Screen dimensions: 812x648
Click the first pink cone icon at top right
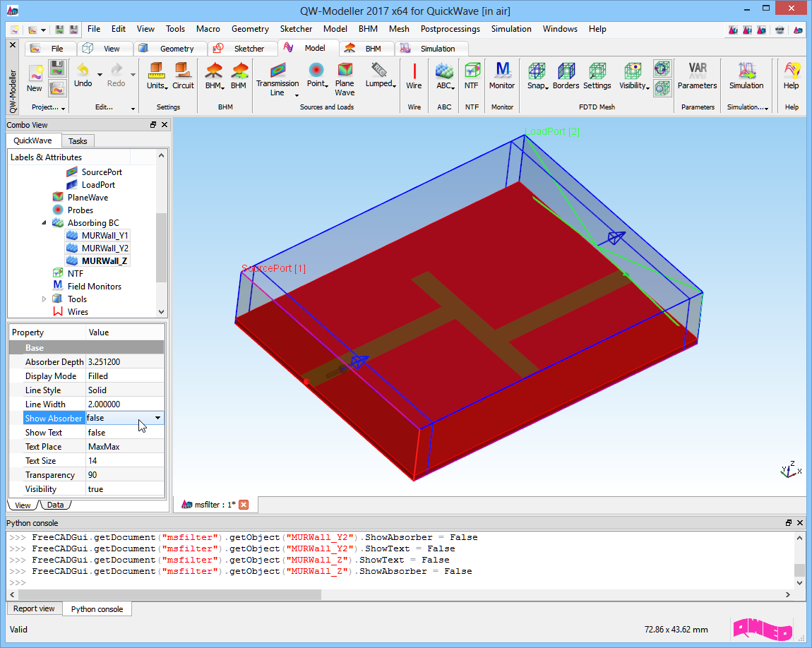click(734, 30)
